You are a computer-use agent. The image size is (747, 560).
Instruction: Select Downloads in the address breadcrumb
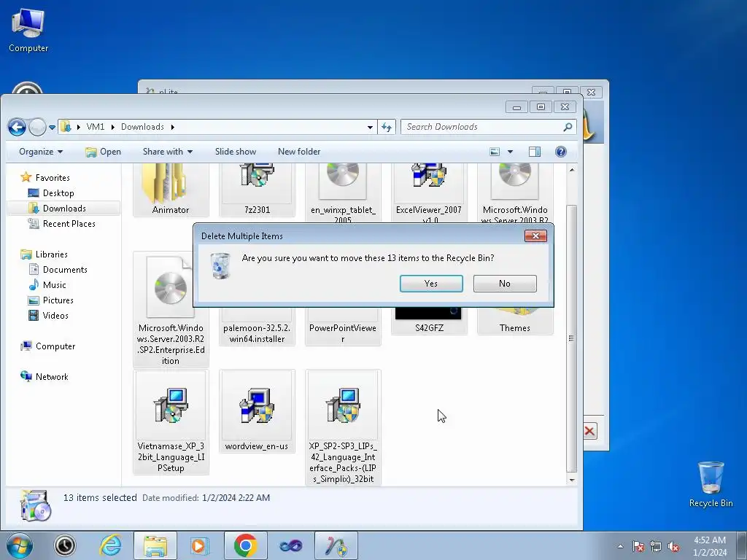pyautogui.click(x=142, y=127)
